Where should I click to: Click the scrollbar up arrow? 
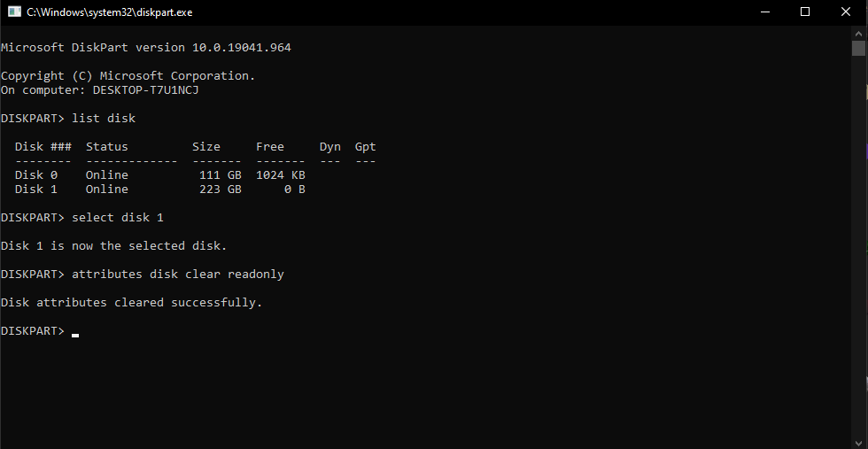859,33
